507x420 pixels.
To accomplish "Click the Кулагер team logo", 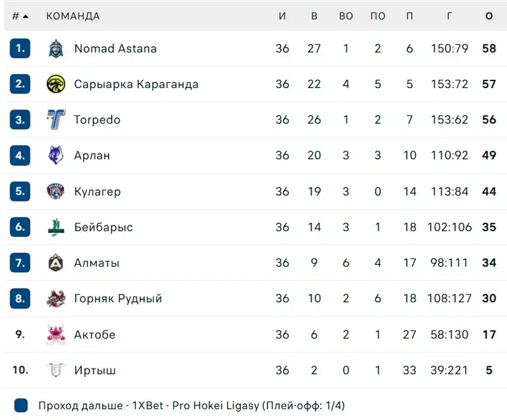I will coord(56,191).
